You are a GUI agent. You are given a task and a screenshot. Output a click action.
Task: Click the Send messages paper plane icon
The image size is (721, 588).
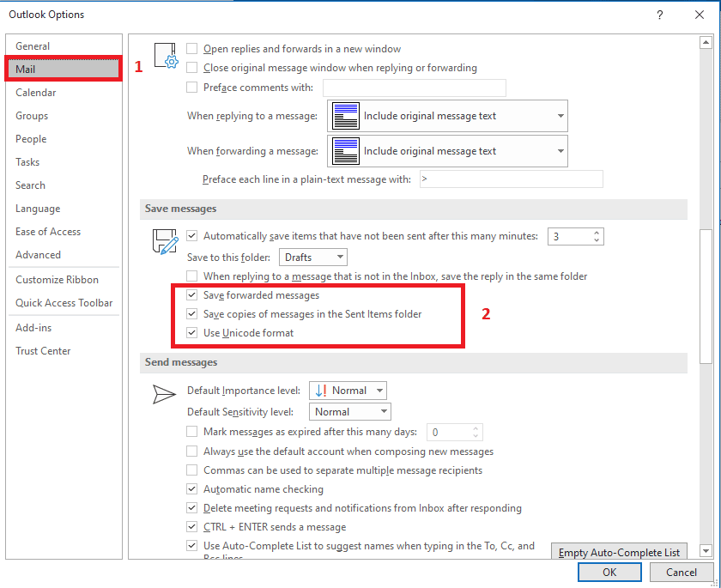[x=164, y=394]
